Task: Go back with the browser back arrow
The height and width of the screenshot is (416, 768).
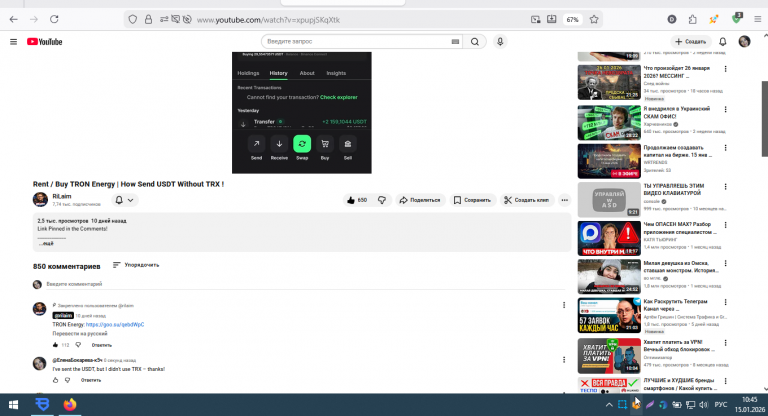Action: click(14, 20)
